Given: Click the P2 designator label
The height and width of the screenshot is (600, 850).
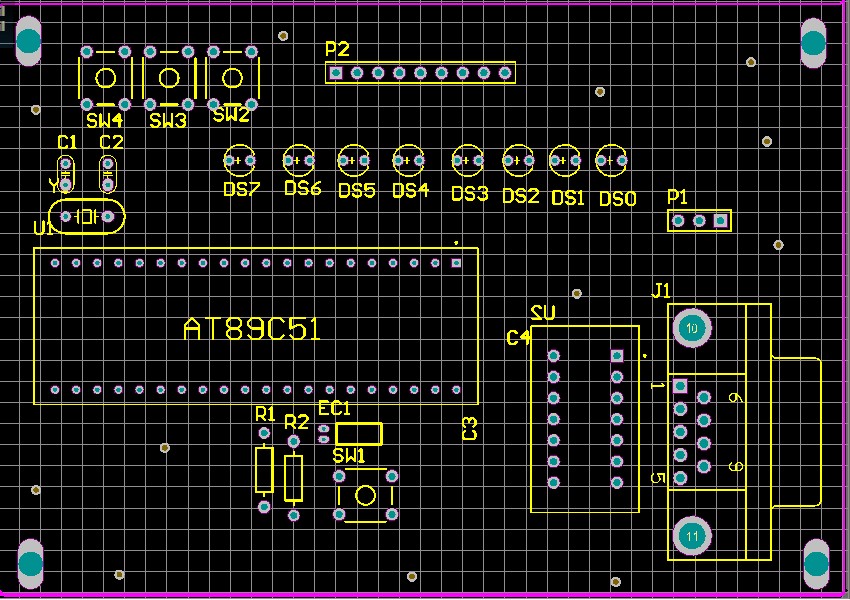Looking at the screenshot, I should (x=337, y=49).
